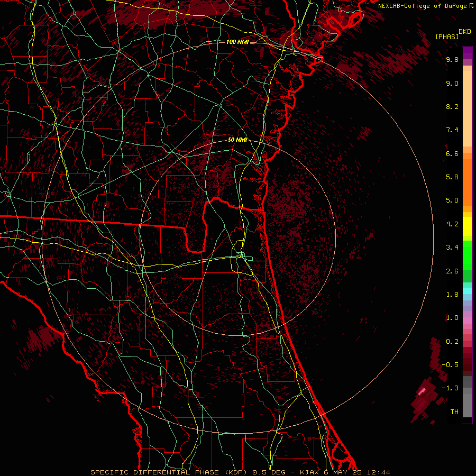Screen dimensions: 476x476
Task: Click the 9.8 scale value
Action: point(452,59)
